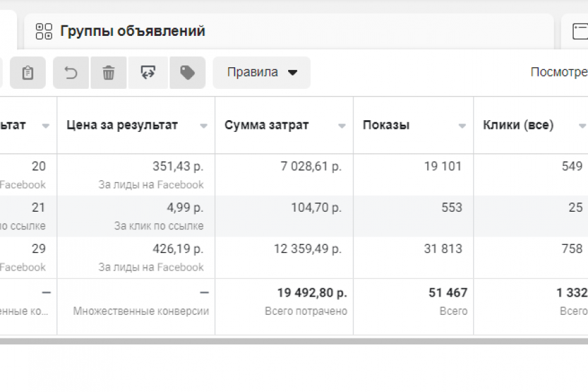The height and width of the screenshot is (392, 588).
Task: Open the Цена за результат column arrow
Action: [204, 126]
